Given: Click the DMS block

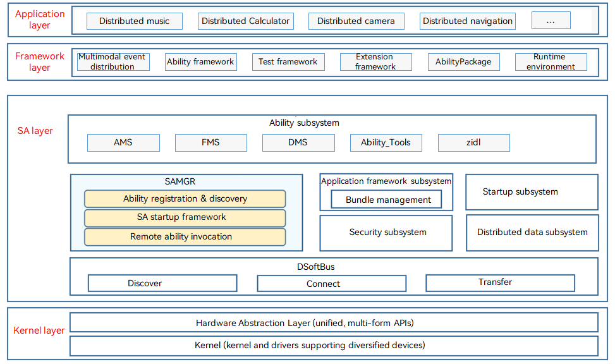Looking at the screenshot, I should 298,142.
